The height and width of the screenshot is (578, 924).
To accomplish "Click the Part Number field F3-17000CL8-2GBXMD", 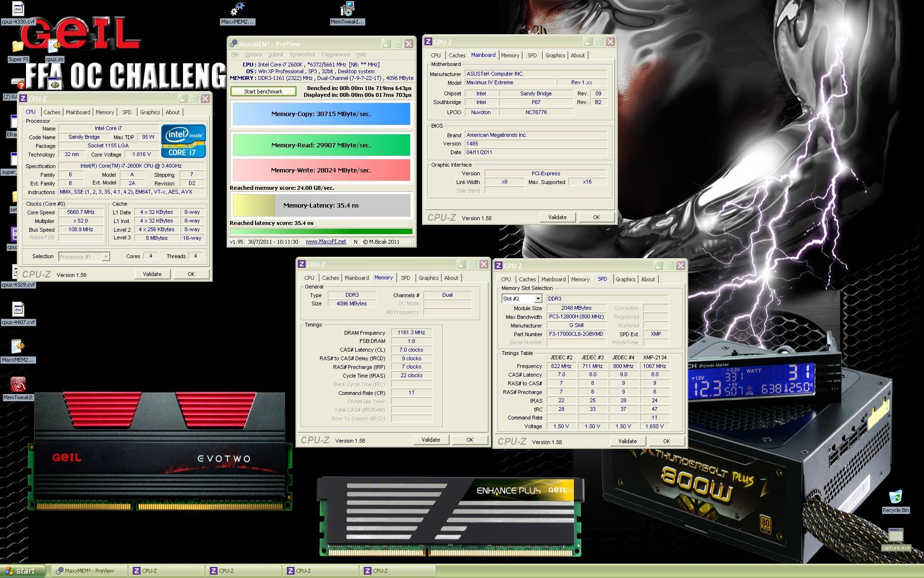I will [x=576, y=334].
